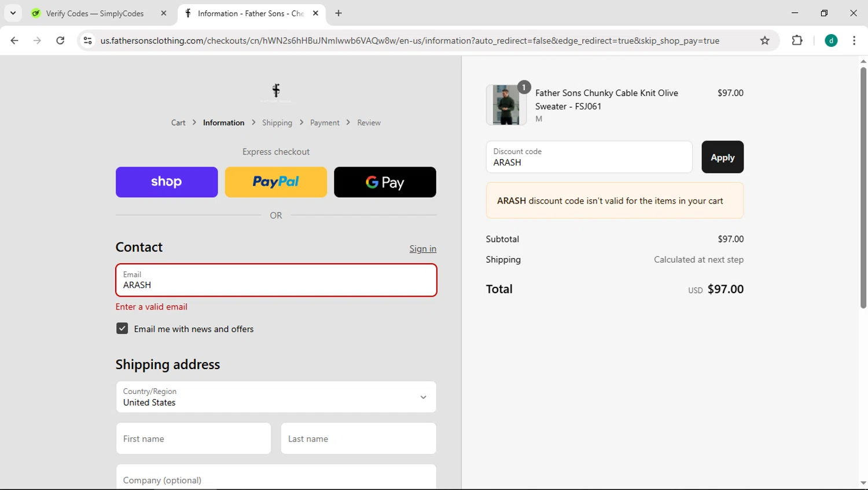The width and height of the screenshot is (868, 490).
Task: Focus the Email input field
Action: 276,280
